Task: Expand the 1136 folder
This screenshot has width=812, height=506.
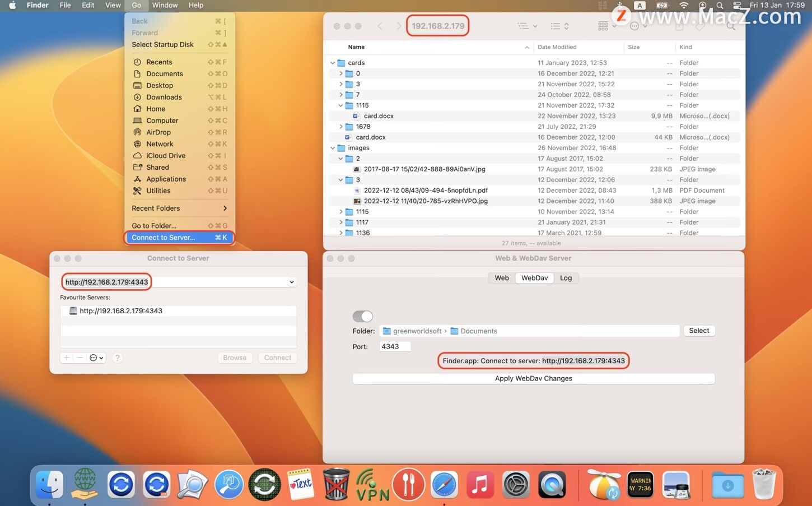Action: (x=340, y=233)
